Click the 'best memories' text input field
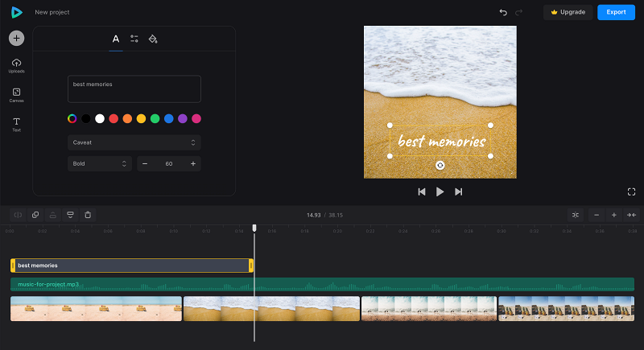This screenshot has width=644, height=350. pos(134,89)
